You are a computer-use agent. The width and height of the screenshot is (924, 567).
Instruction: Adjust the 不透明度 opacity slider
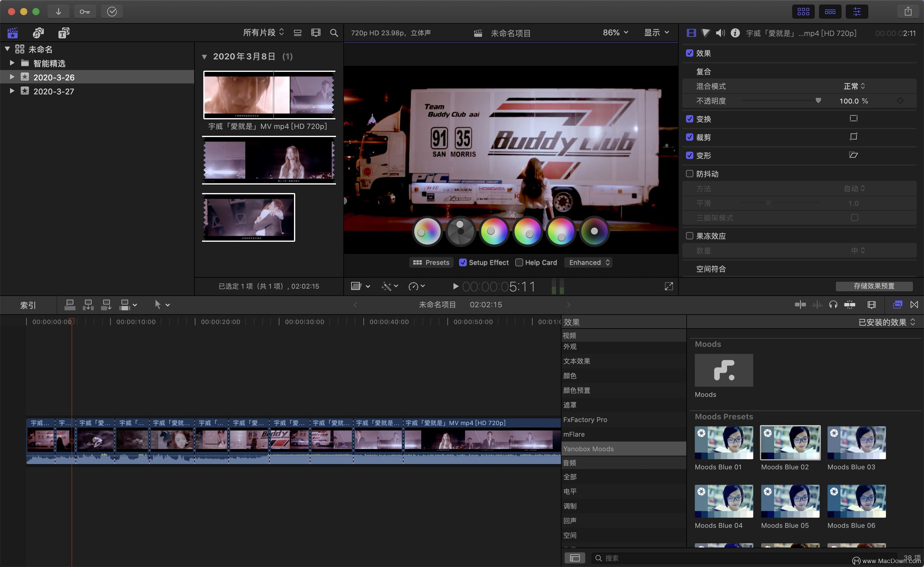click(818, 100)
